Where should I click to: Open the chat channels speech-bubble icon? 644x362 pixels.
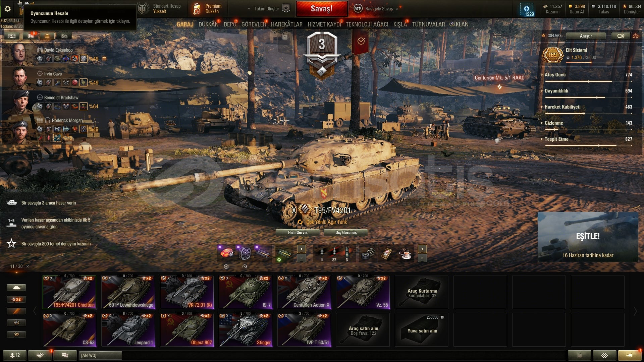65,355
